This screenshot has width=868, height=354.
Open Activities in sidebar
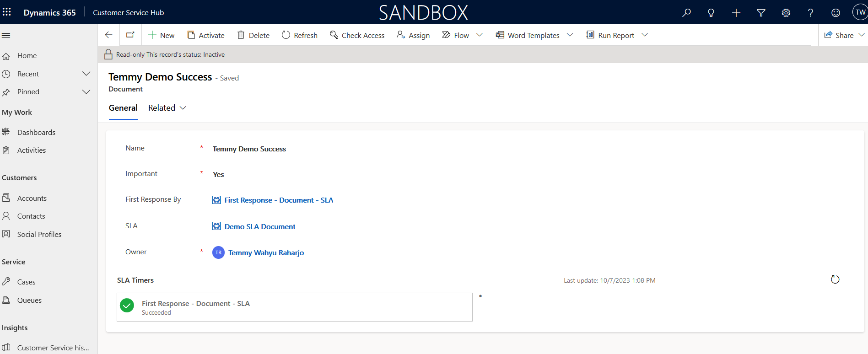coord(32,150)
